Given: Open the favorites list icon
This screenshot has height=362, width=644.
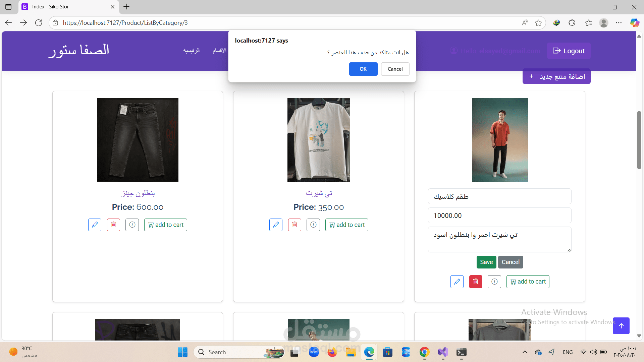Looking at the screenshot, I should click(x=589, y=23).
